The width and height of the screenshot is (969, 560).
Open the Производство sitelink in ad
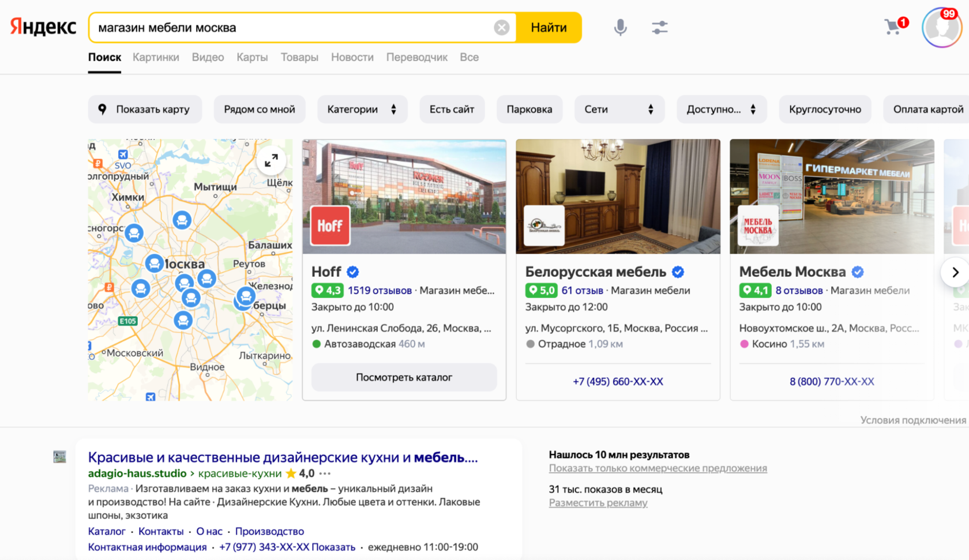(269, 531)
